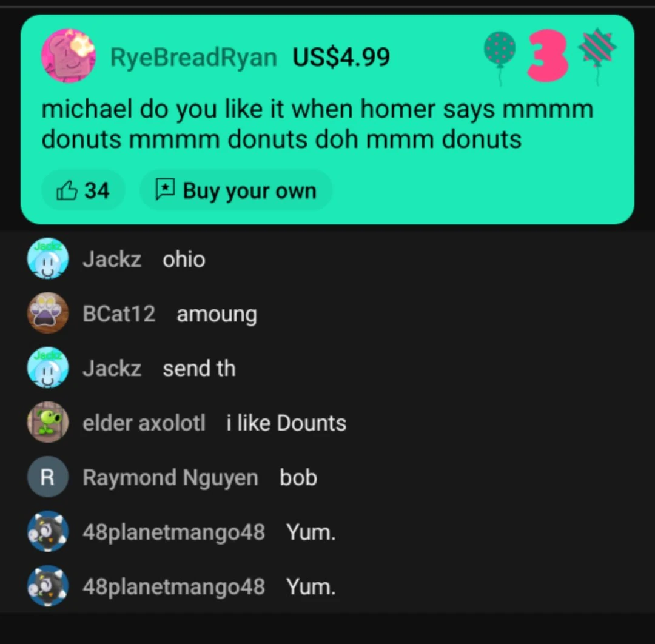Click the RyeBreadRyan username
655x644 pixels.
point(193,57)
